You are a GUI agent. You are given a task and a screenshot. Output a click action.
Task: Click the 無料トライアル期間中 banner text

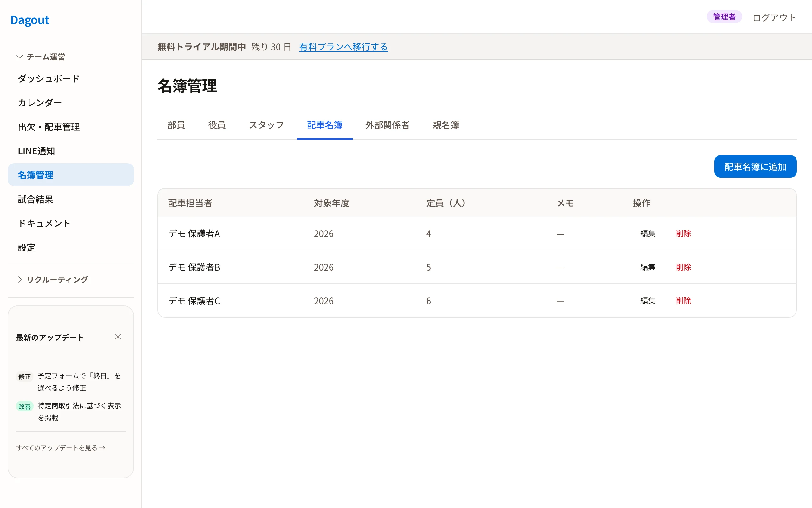[x=202, y=47]
